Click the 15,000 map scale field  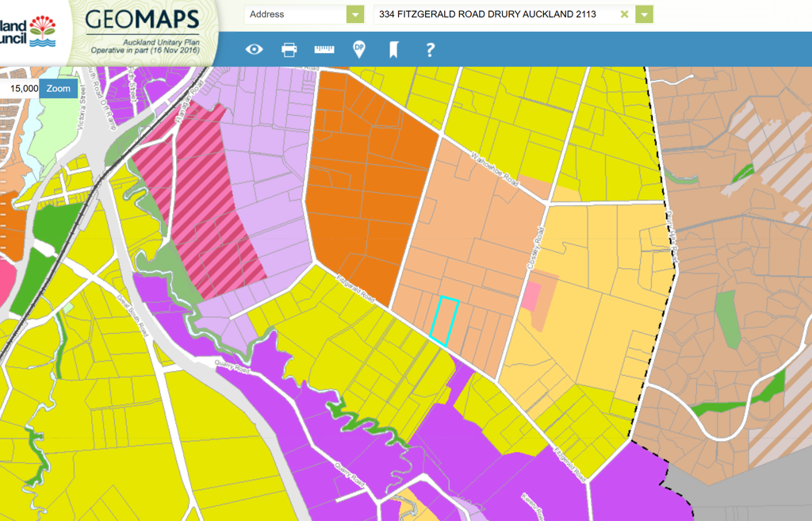[20, 89]
